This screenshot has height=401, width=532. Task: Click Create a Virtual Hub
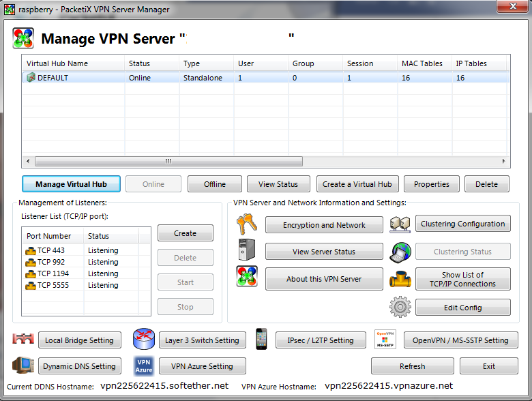[357, 184]
